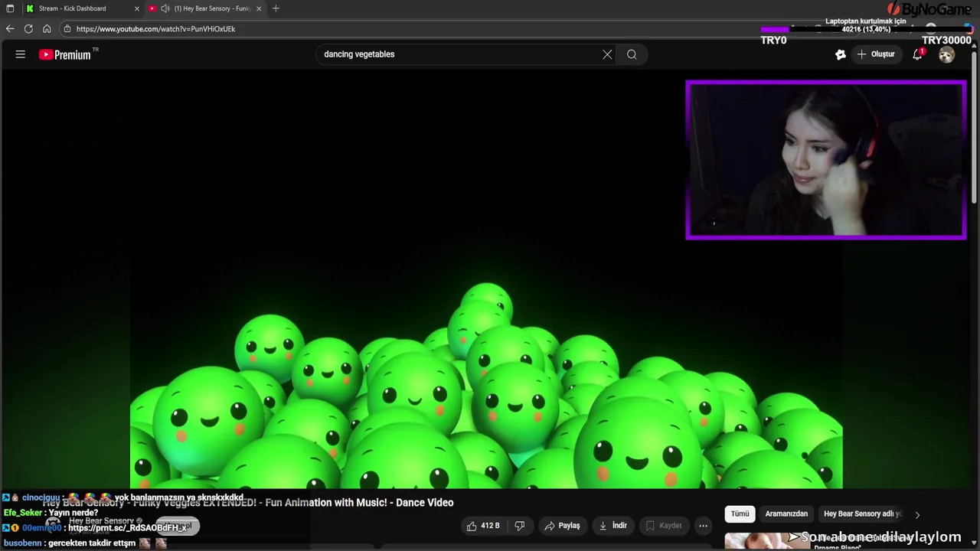This screenshot has height=551, width=980.
Task: Open the tab actions icon at far left
Action: tap(10, 8)
